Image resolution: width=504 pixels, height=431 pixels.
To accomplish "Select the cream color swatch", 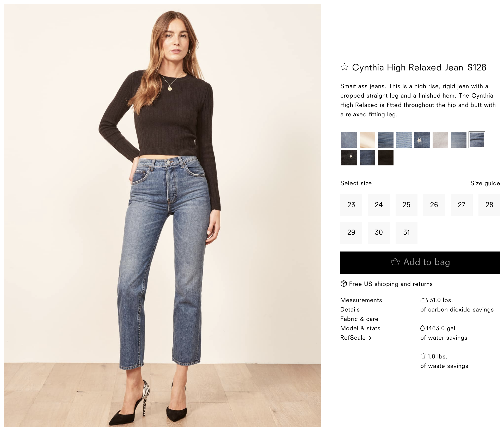I will [367, 140].
